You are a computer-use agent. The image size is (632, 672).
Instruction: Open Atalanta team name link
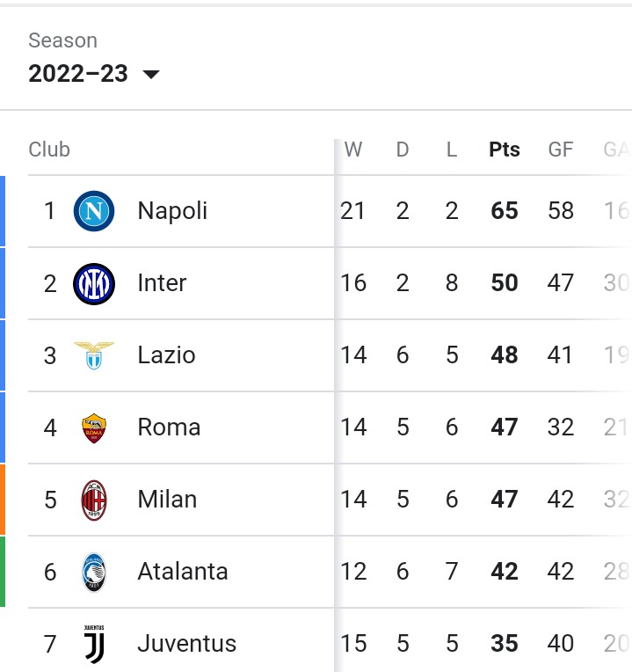(x=183, y=572)
